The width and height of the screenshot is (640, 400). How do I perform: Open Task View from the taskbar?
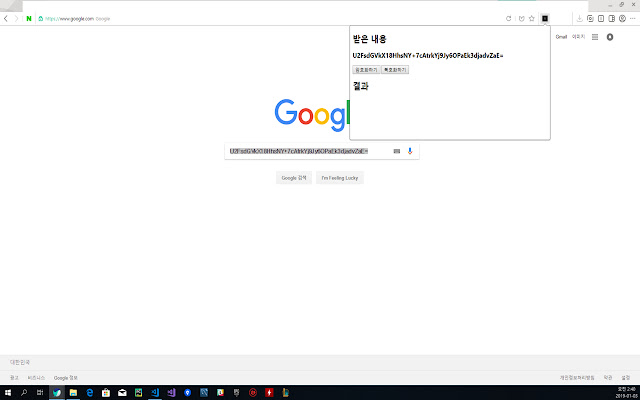click(40, 393)
